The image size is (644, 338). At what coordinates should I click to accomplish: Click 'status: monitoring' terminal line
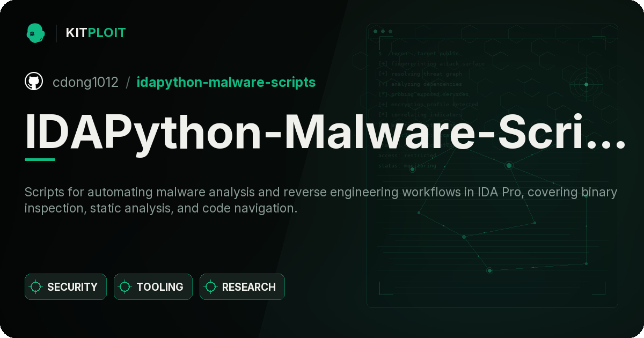[407, 166]
